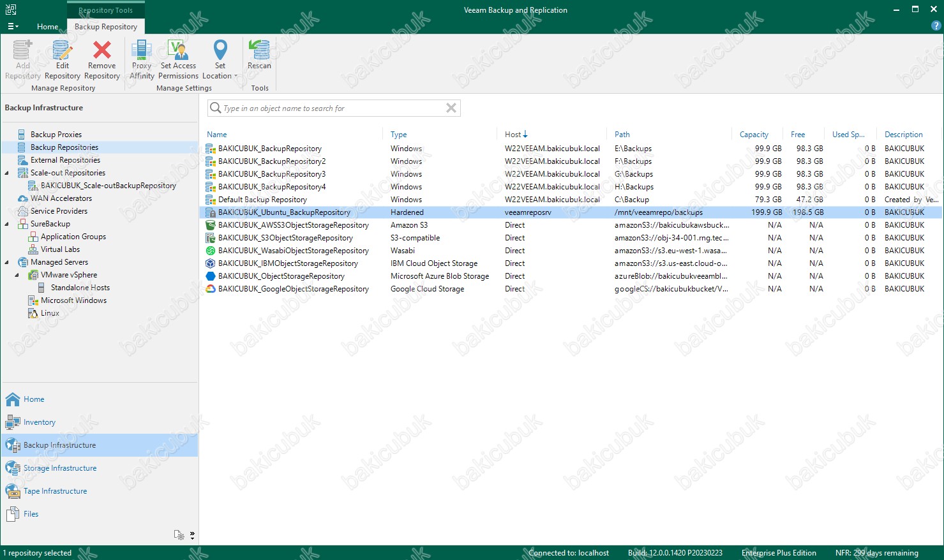
Task: Select Microsoft Windows managed servers
Action: coord(73,300)
